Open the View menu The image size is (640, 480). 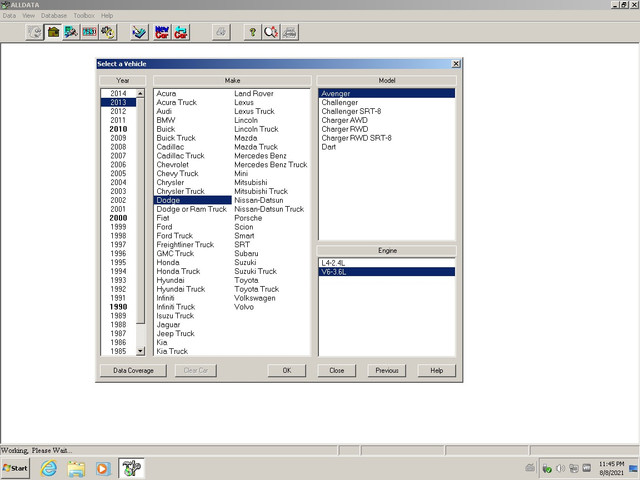tap(28, 16)
